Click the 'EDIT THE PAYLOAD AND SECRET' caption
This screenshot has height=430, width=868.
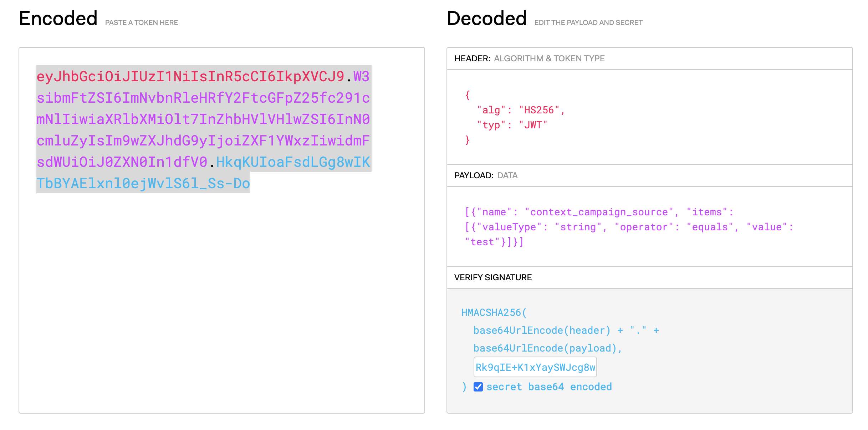click(588, 22)
